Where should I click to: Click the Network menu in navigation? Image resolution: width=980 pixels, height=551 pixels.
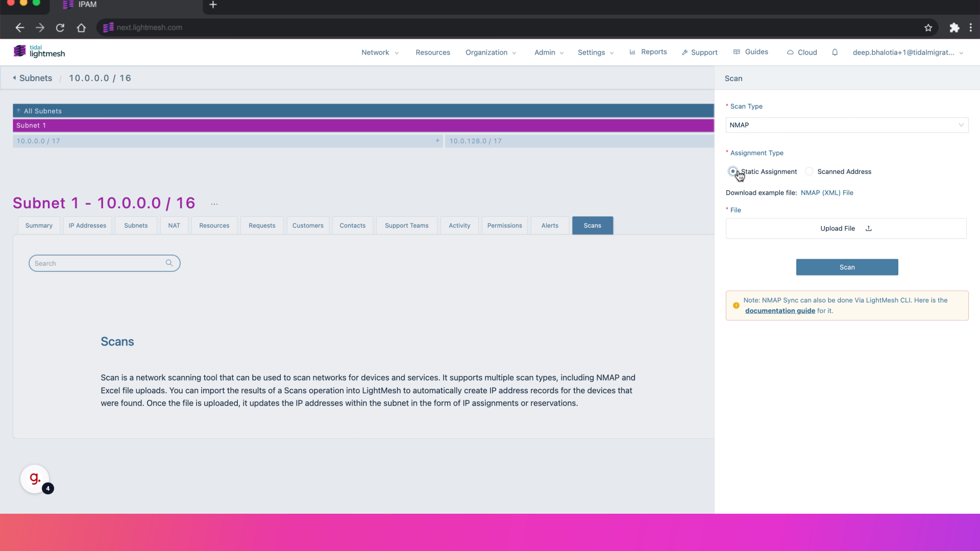tap(375, 52)
